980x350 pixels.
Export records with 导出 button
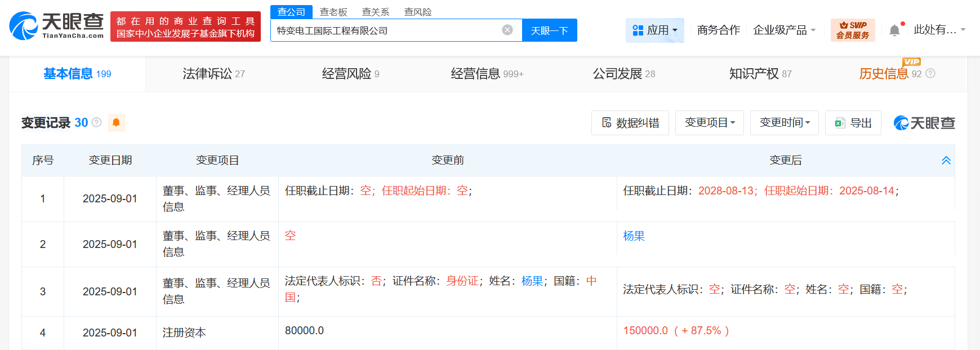(853, 123)
